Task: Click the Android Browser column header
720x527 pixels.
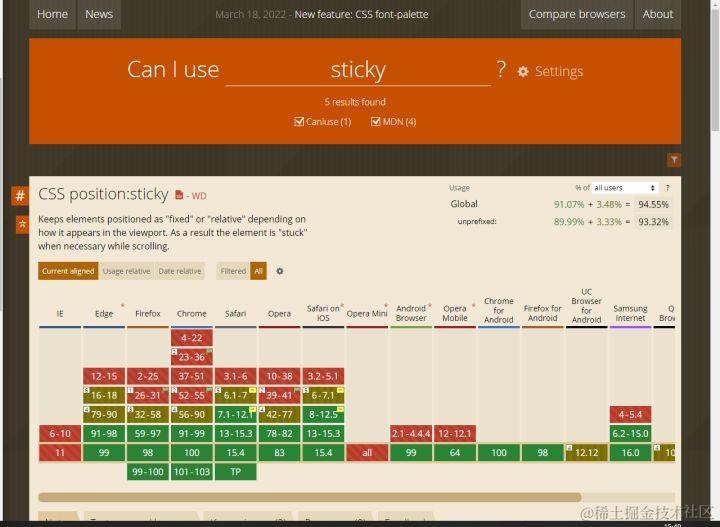Action: [411, 313]
